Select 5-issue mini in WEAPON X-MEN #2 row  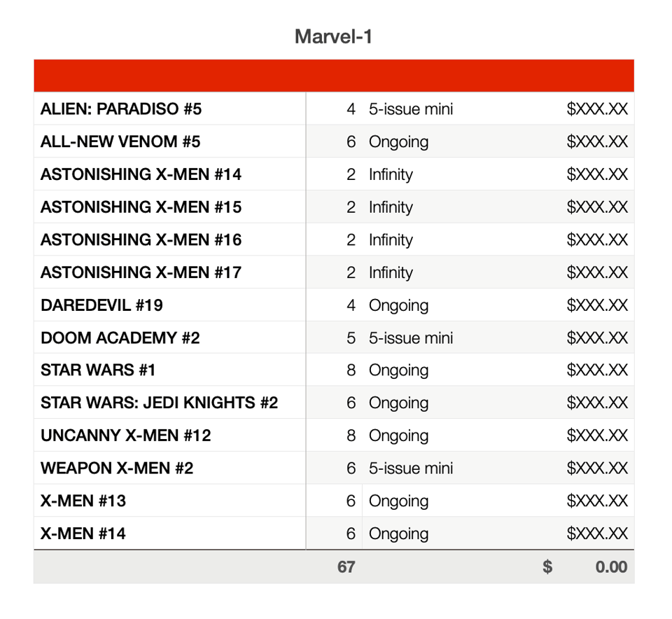click(x=411, y=468)
